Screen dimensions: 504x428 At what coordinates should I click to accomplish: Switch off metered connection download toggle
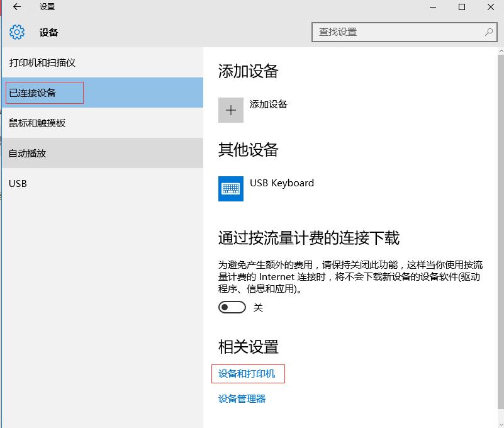click(x=232, y=307)
